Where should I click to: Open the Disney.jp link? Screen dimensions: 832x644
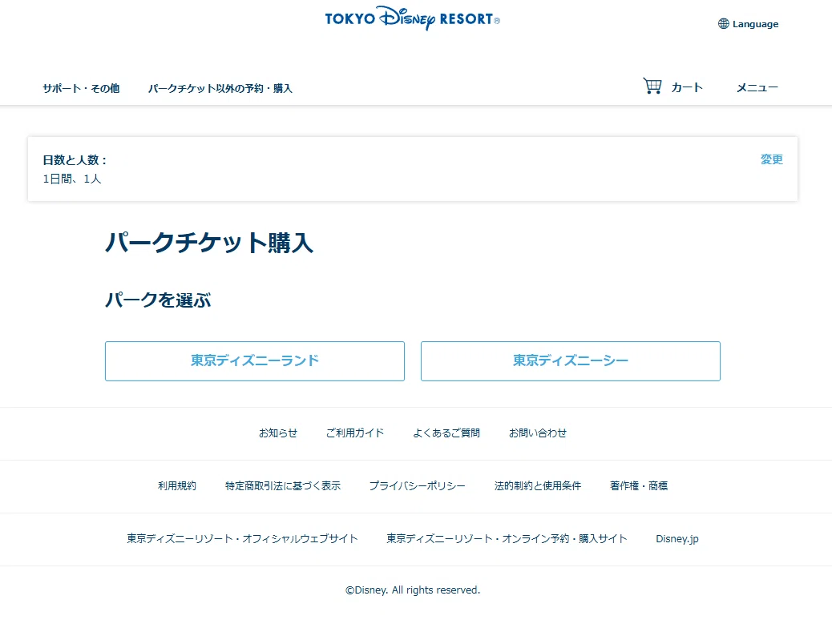click(x=677, y=538)
